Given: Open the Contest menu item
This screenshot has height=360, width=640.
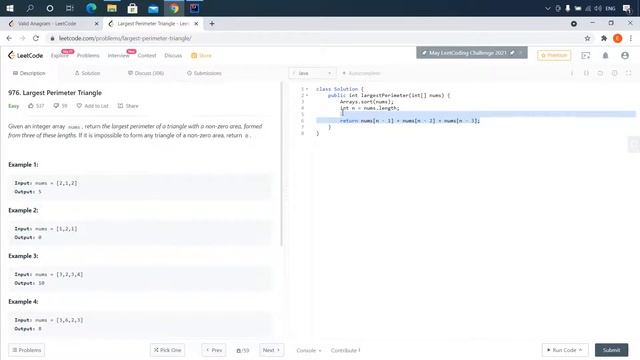Looking at the screenshot, I should (x=147, y=56).
